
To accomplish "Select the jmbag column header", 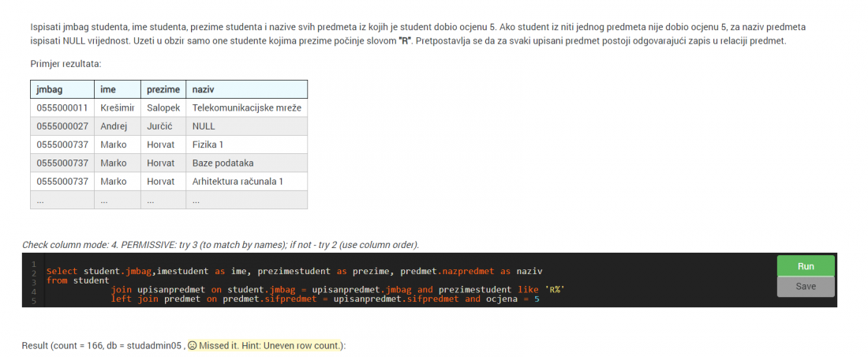I will (62, 89).
